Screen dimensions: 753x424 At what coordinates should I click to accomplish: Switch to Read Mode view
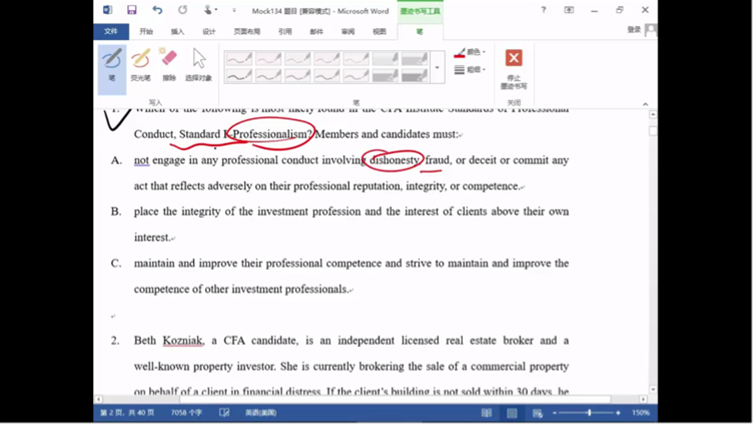(486, 413)
